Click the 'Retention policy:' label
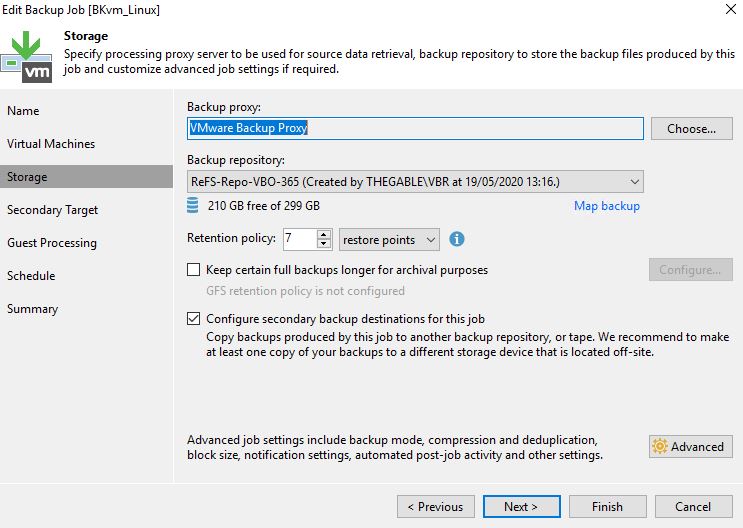The height and width of the screenshot is (528, 743). click(231, 238)
